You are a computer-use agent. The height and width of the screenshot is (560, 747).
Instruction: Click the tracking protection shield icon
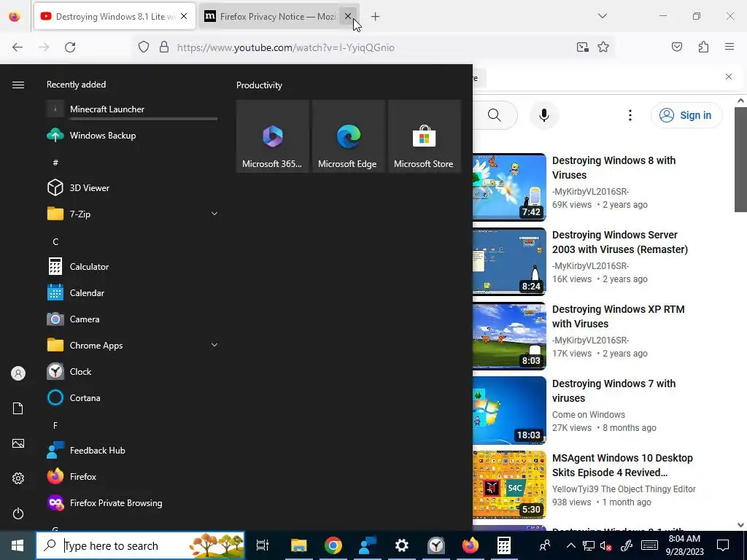pyautogui.click(x=144, y=47)
